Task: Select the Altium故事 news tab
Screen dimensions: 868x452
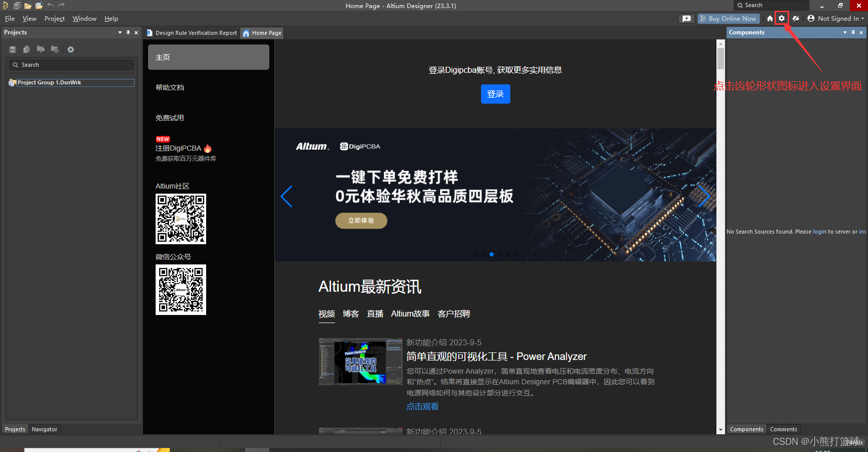Action: pyautogui.click(x=410, y=314)
